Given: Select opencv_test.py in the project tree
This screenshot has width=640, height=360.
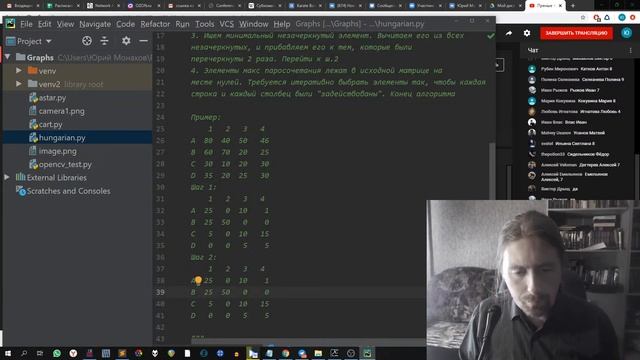Looking at the screenshot, I should (65, 164).
